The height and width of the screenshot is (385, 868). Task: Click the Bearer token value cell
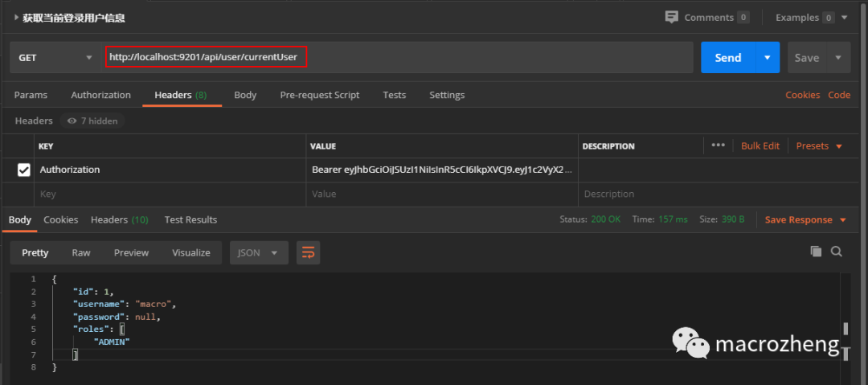(442, 170)
